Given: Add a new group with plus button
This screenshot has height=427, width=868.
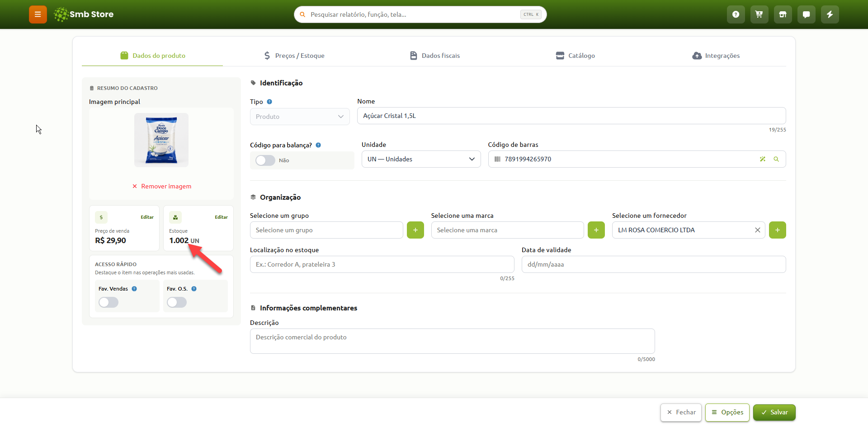Looking at the screenshot, I should point(415,230).
